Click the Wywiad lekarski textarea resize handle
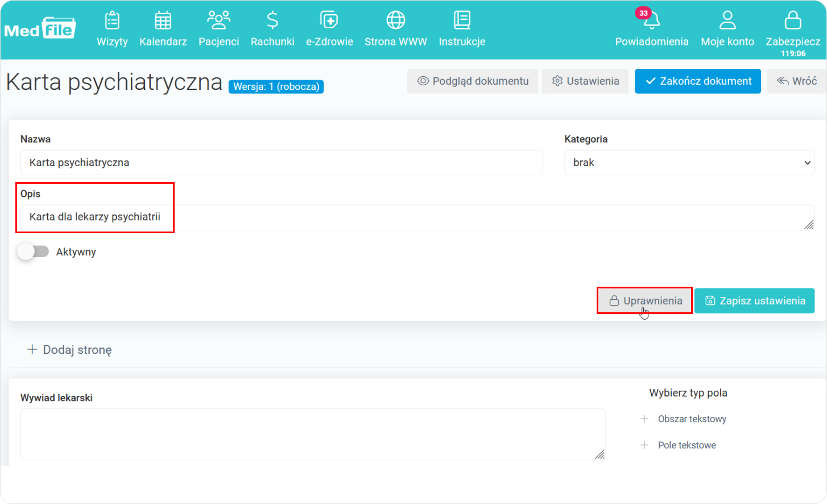Image resolution: width=827 pixels, height=504 pixels. pos(599,454)
